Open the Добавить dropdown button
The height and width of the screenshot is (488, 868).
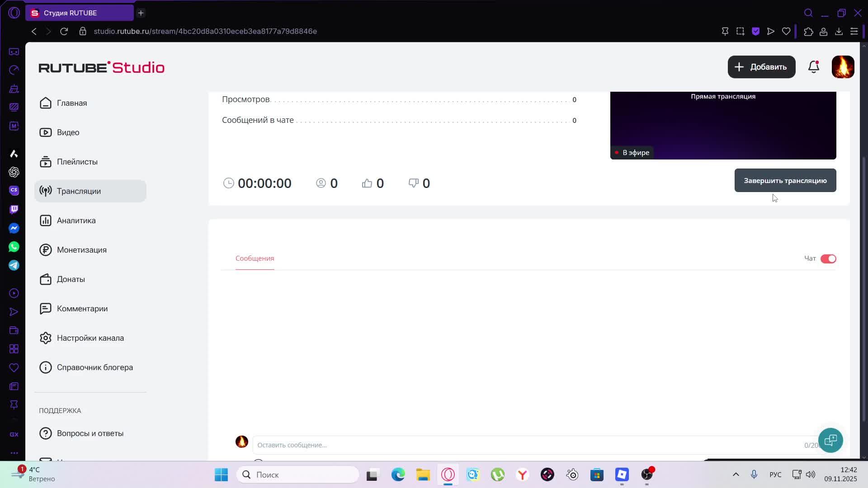click(x=761, y=67)
